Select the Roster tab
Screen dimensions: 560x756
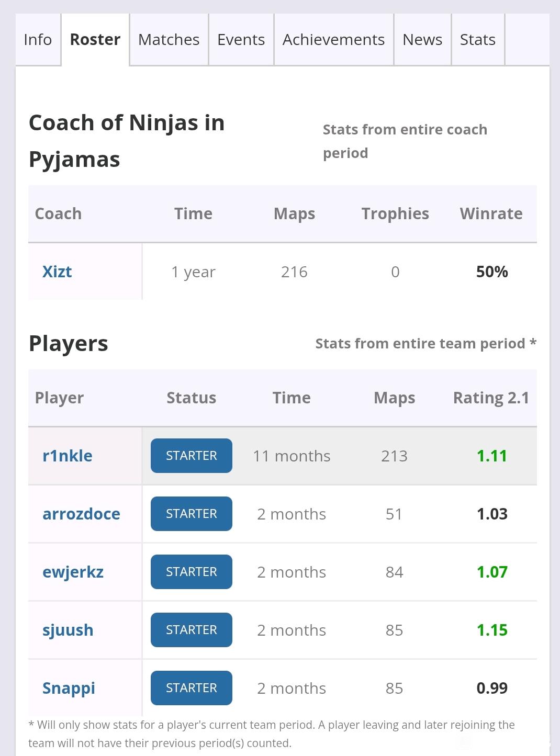click(95, 40)
